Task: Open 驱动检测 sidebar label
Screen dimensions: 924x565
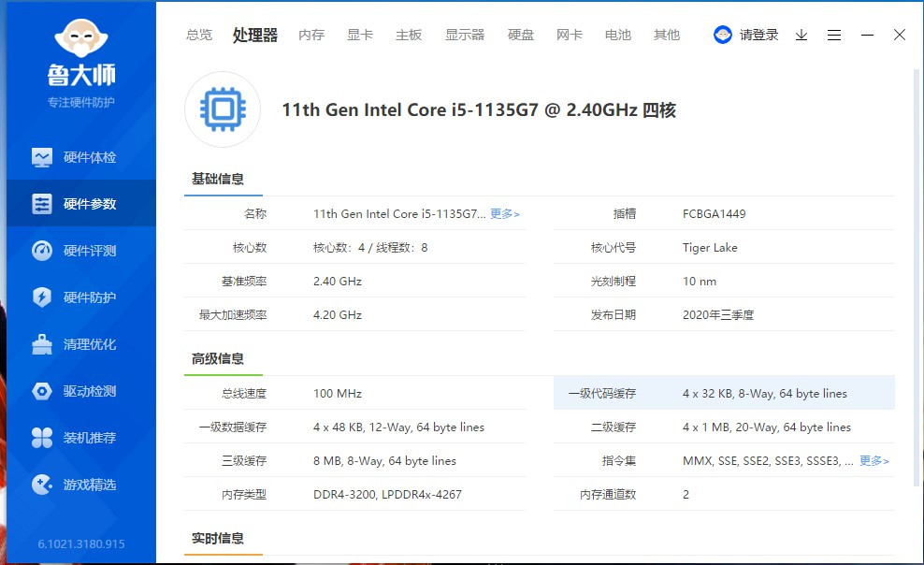Action: [90, 391]
